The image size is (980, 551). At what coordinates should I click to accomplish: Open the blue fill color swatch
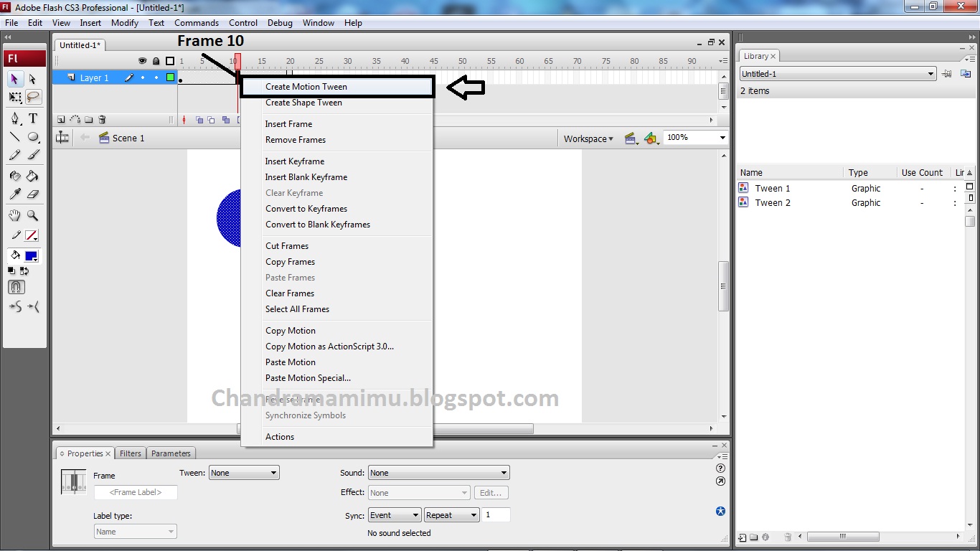point(31,256)
